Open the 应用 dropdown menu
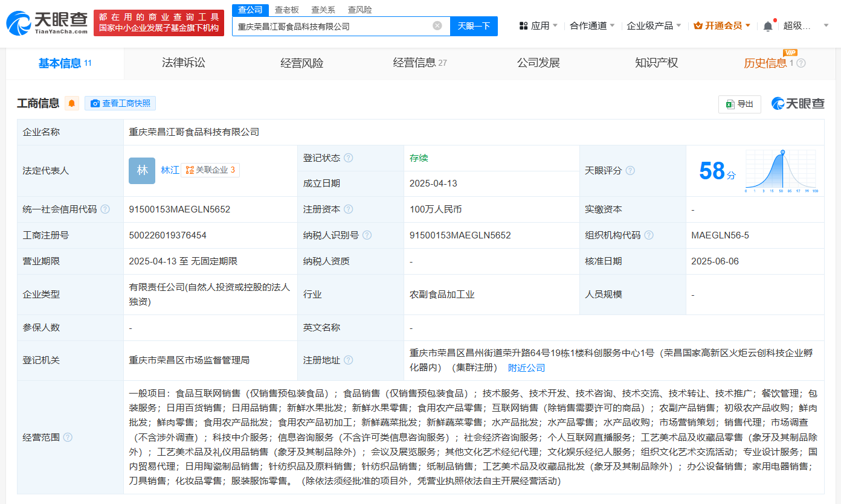Image resolution: width=841 pixels, height=504 pixels. [538, 26]
